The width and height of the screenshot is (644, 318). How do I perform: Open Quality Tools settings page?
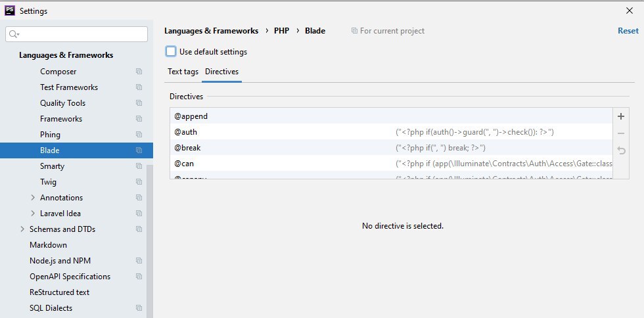pos(63,103)
